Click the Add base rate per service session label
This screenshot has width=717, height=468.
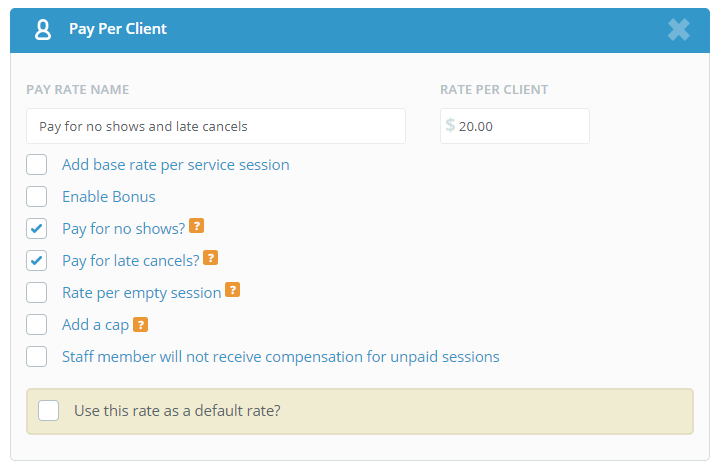click(176, 165)
